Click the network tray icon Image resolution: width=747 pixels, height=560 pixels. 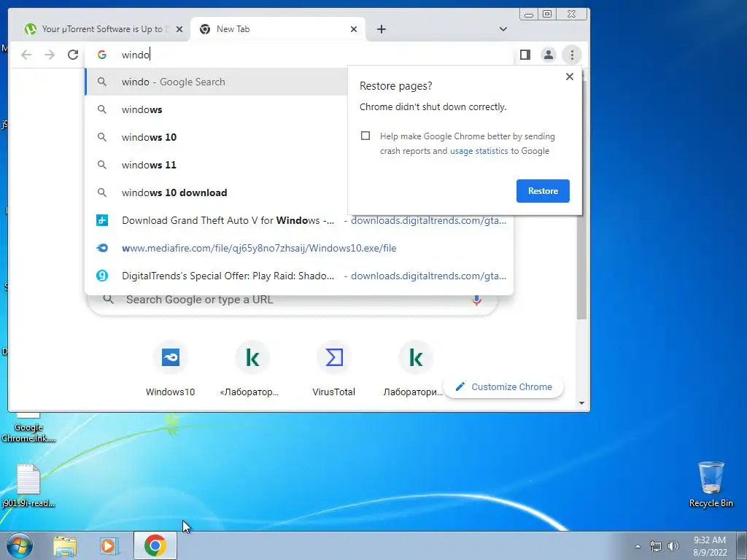(656, 546)
